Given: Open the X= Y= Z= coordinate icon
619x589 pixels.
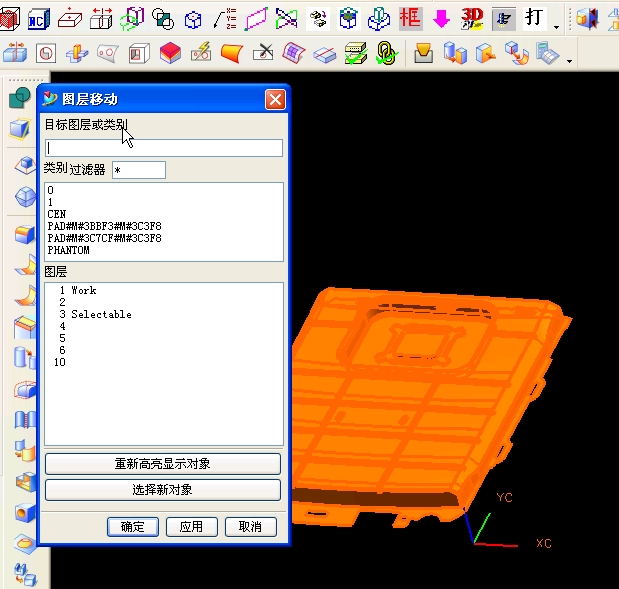Looking at the screenshot, I should [225, 19].
